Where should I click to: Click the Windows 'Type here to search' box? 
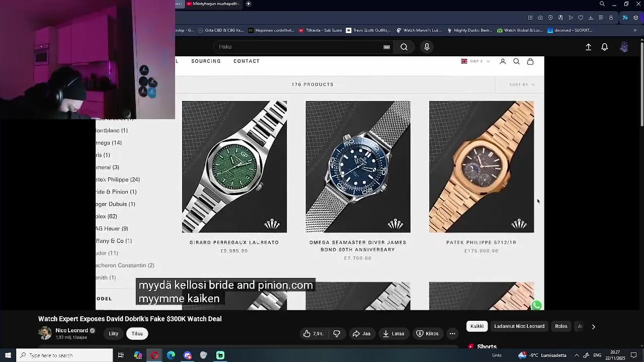point(64,355)
